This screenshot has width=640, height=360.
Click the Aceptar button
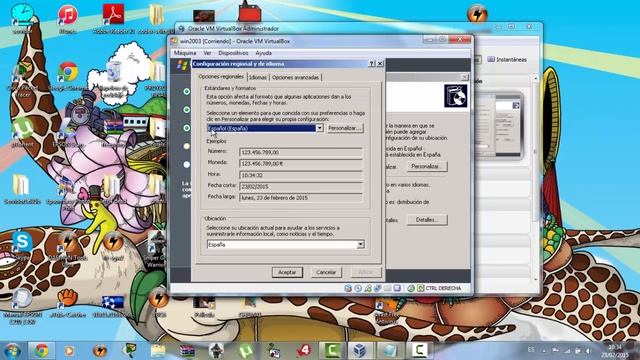tap(287, 272)
